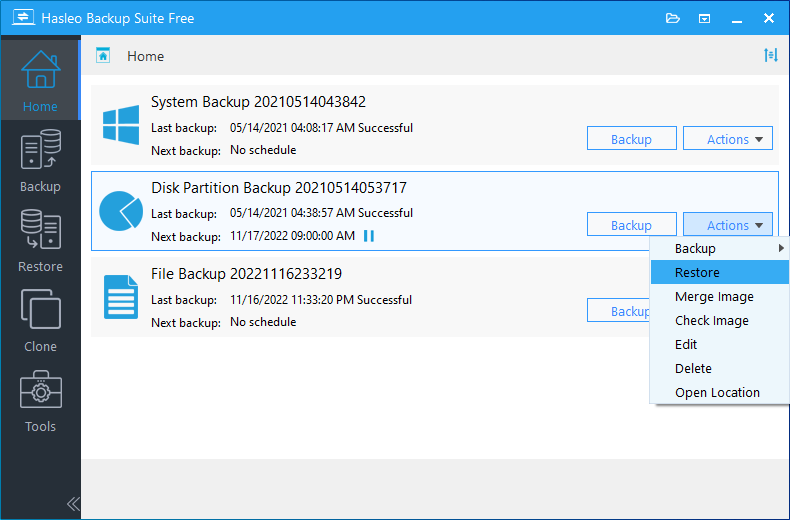Click '05/14/2021 04:38:57 AM Successful' status
790x520 pixels.
(321, 213)
